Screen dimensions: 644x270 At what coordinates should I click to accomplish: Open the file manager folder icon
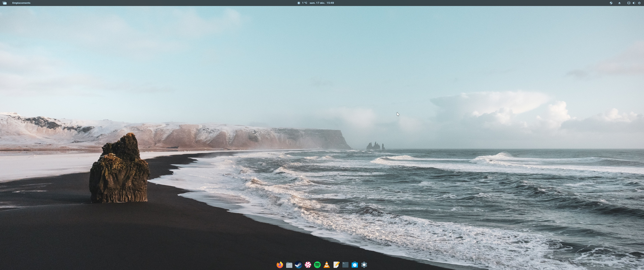coord(289,265)
